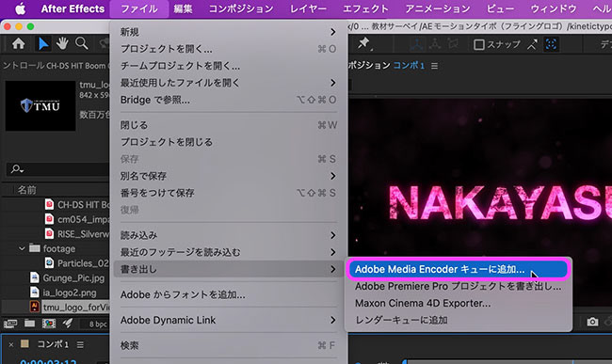Open the ウィンドウ menu
Image resolution: width=612 pixels, height=364 pixels.
[x=553, y=8]
